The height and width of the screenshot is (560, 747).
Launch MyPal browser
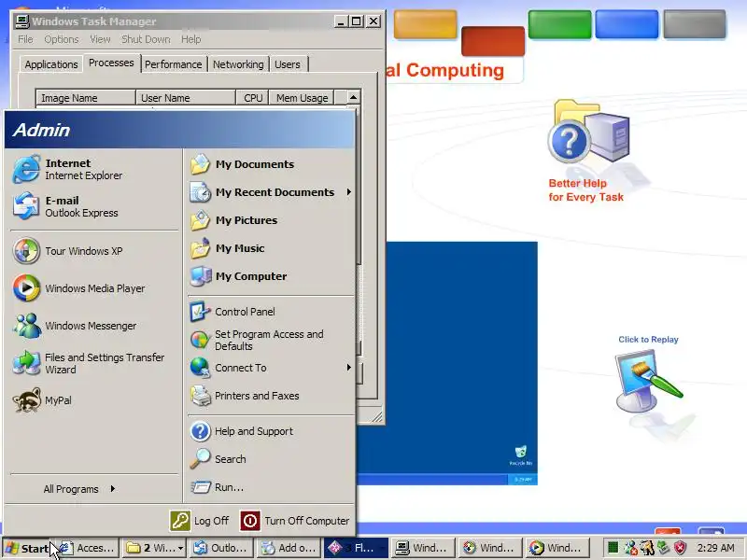tap(94, 400)
